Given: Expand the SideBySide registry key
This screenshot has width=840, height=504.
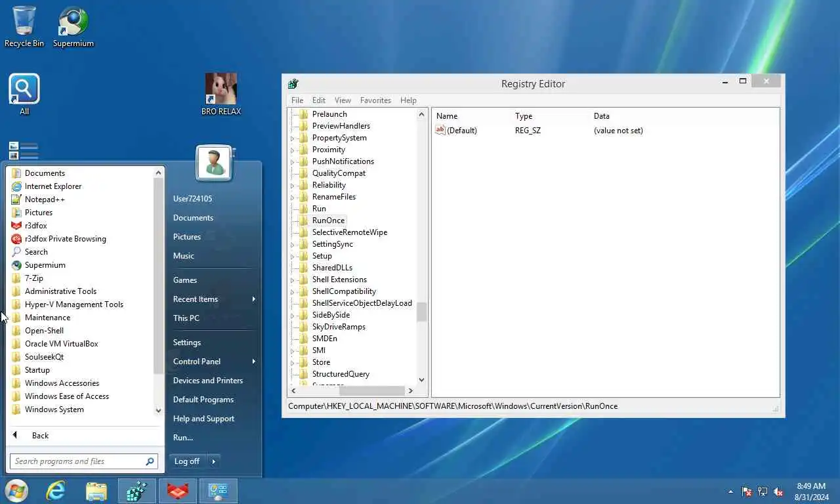Looking at the screenshot, I should click(x=293, y=316).
